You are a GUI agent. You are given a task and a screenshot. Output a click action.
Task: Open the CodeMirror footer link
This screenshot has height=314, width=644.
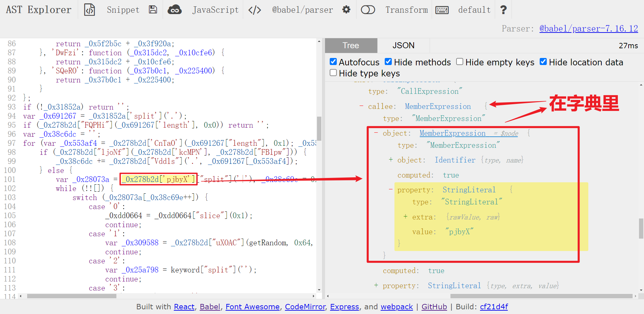point(305,307)
